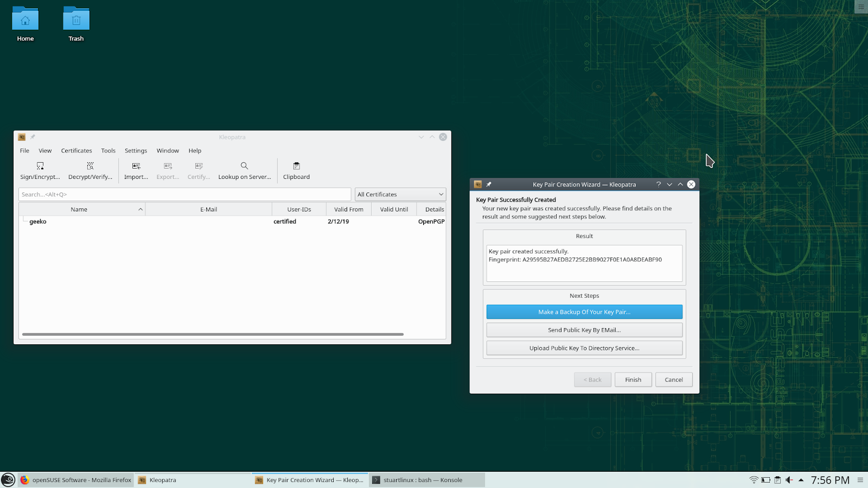Open audio volume tray icon
This screenshot has height=488, width=868.
[x=789, y=480]
